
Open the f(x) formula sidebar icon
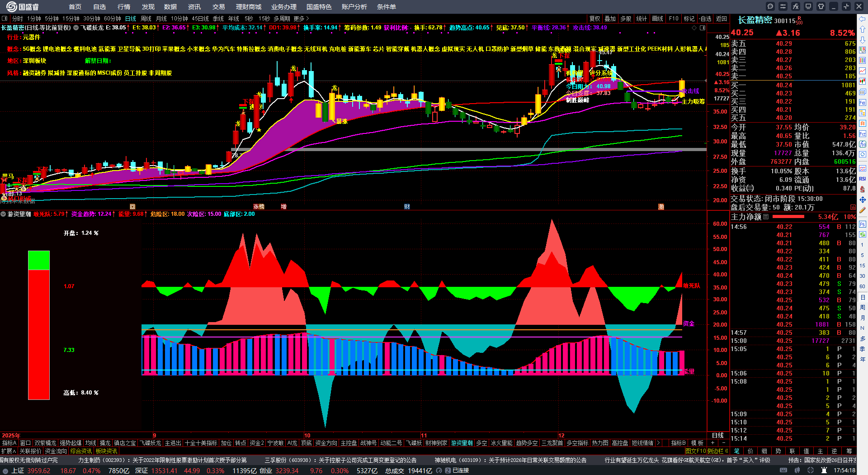863,144
